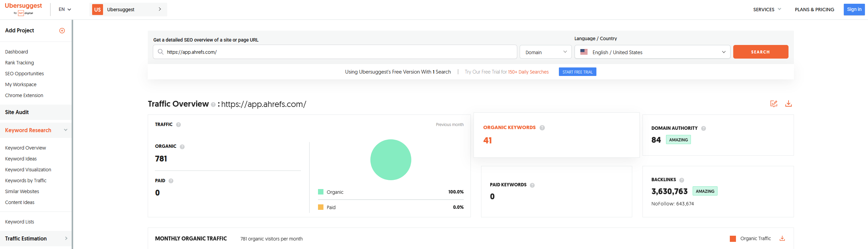The height and width of the screenshot is (249, 868).
Task: Click the help icon beside BACKLINKS
Action: pyautogui.click(x=682, y=180)
